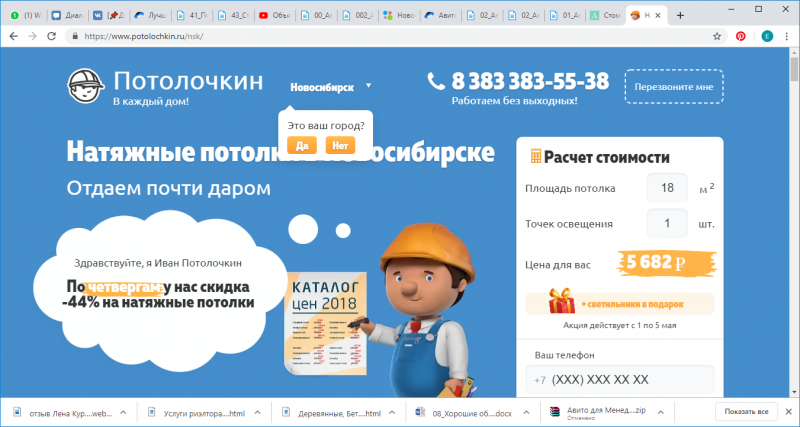Click the Деревянные, Бет html file icon

pyautogui.click(x=286, y=411)
